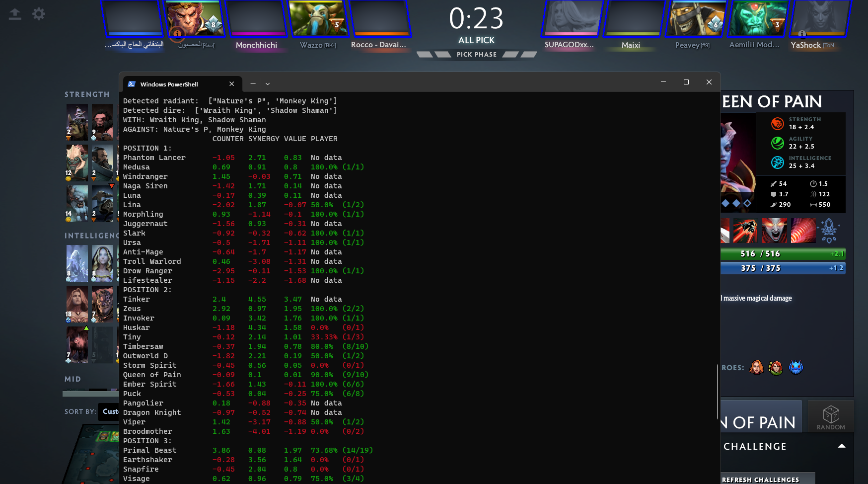
Task: Close the Windows PowerShell tab
Action: click(231, 84)
